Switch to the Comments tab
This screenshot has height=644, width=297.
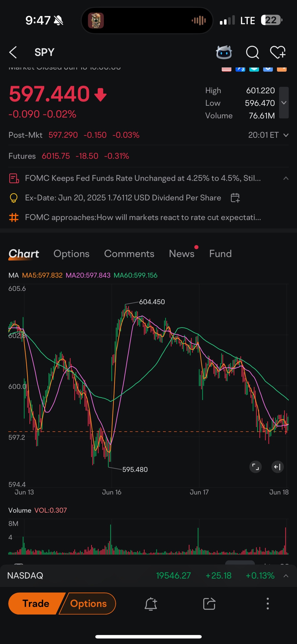[x=129, y=254]
